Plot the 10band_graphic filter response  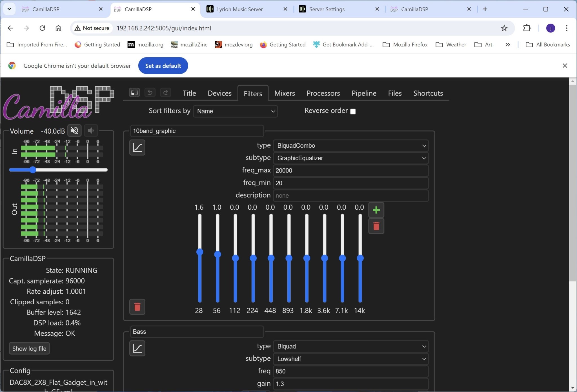(137, 147)
